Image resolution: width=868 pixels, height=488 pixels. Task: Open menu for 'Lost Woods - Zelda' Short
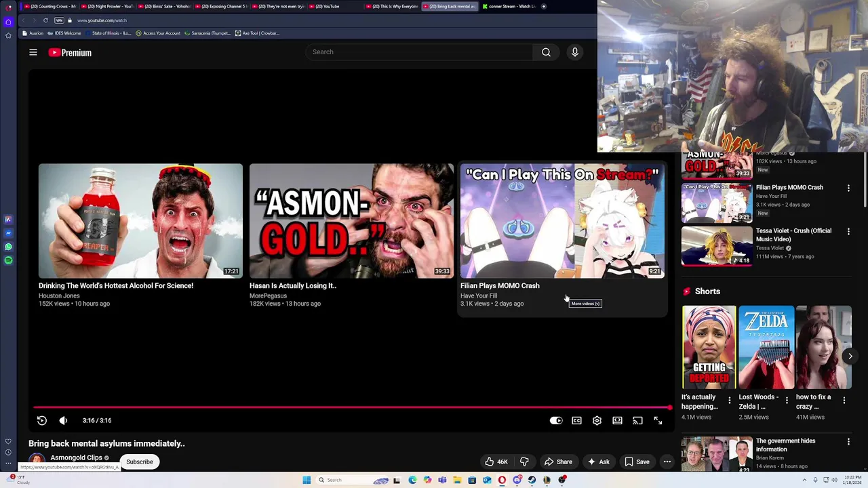(787, 401)
